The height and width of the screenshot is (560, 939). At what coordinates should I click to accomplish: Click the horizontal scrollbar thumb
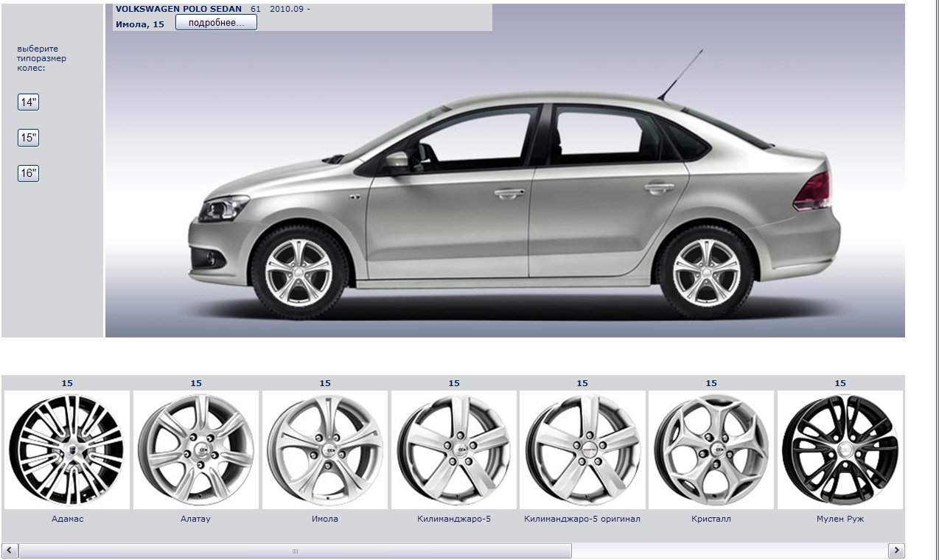pos(295,550)
